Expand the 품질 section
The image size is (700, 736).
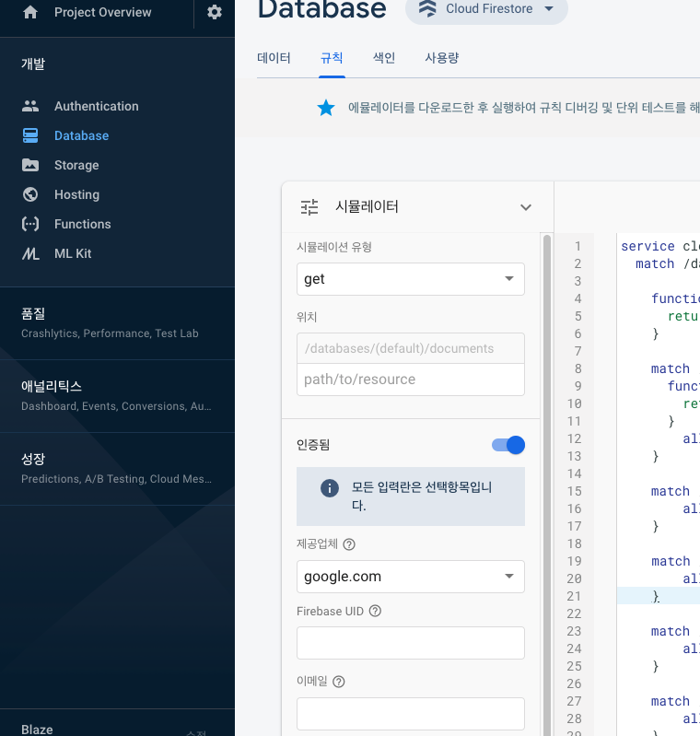pyautogui.click(x=117, y=323)
